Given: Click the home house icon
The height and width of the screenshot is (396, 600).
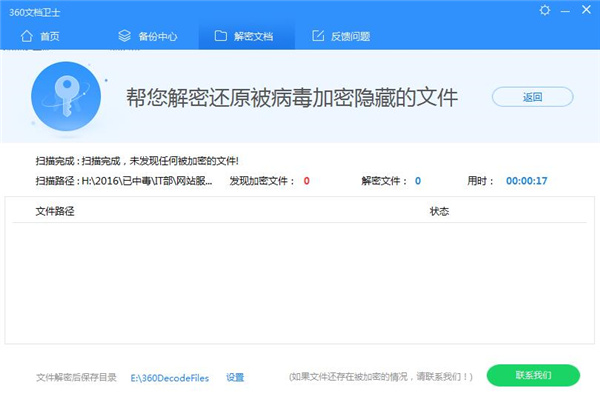Looking at the screenshot, I should [x=26, y=36].
